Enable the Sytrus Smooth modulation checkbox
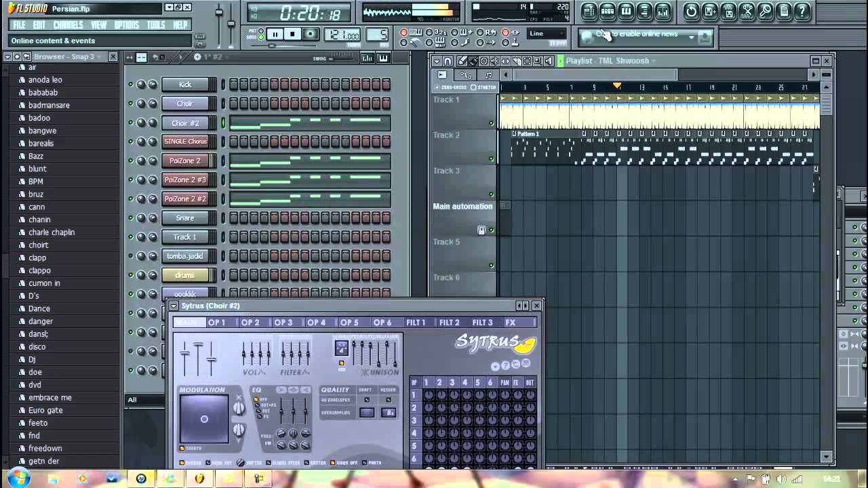868x488 pixels. pos(182,448)
